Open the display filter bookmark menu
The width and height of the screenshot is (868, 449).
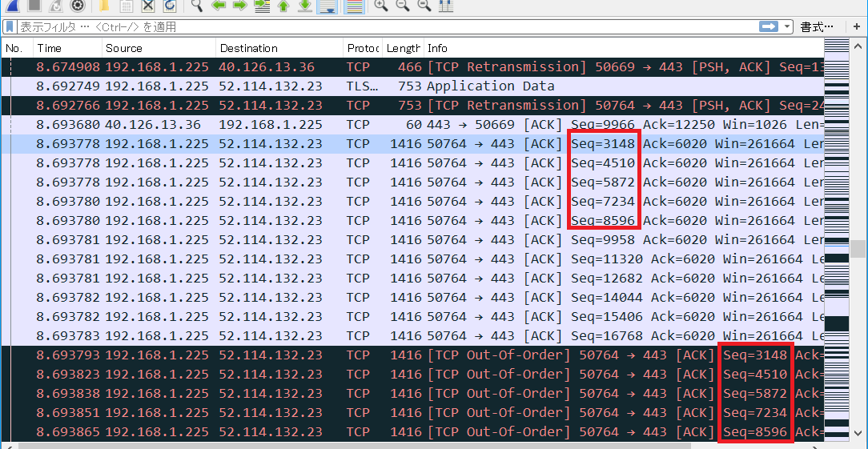(10, 26)
